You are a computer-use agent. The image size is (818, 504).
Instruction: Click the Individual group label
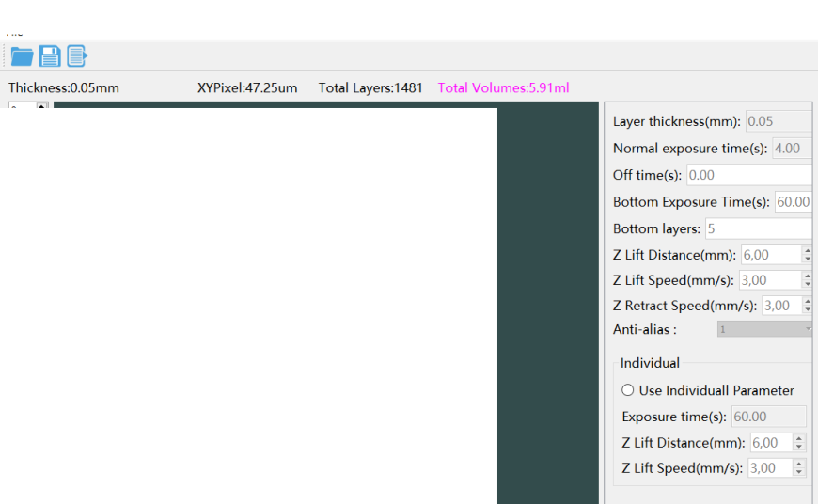650,363
